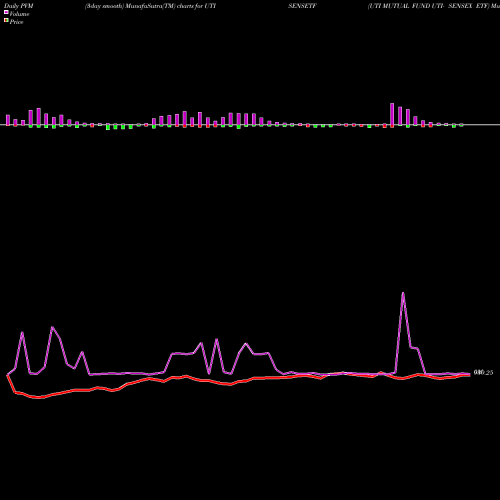Click the tallest magenta volume bar

pos(392,114)
